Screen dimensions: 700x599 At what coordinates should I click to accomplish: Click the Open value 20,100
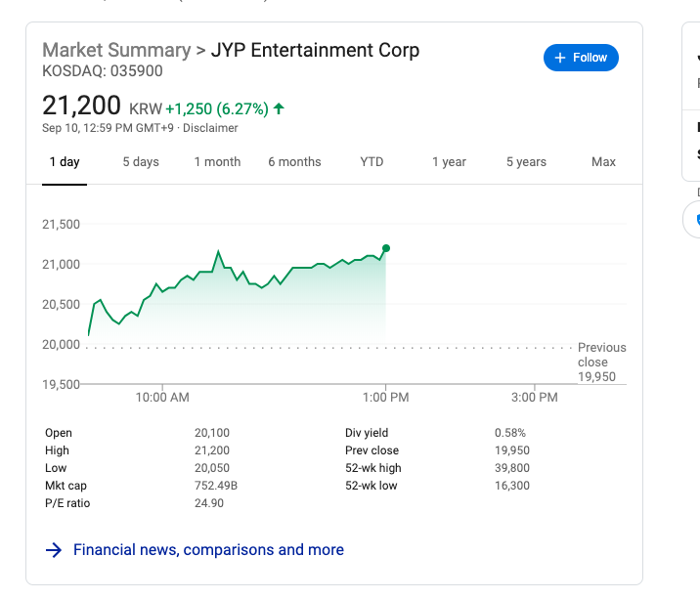pyautogui.click(x=212, y=433)
